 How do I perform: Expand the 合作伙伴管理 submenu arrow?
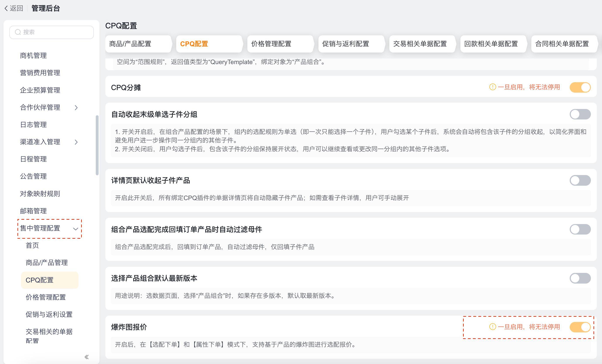point(76,108)
